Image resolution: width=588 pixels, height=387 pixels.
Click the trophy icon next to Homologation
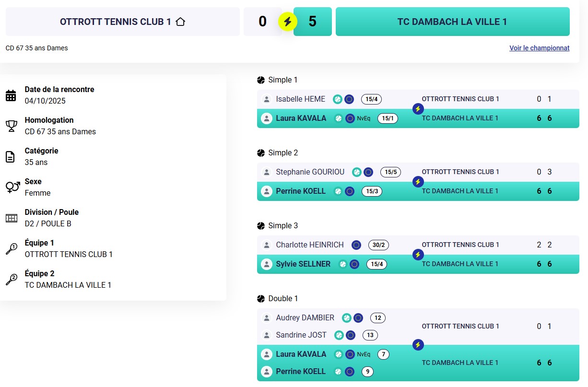(x=11, y=126)
